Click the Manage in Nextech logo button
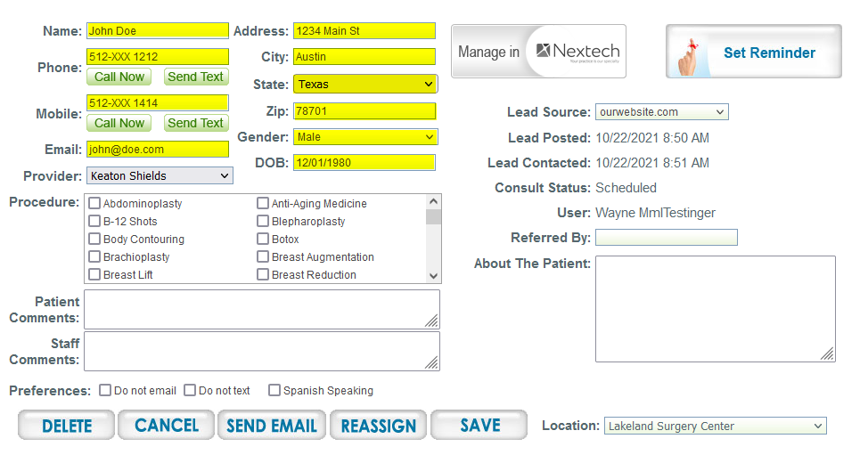Image resolution: width=868 pixels, height=455 pixels. (x=538, y=52)
